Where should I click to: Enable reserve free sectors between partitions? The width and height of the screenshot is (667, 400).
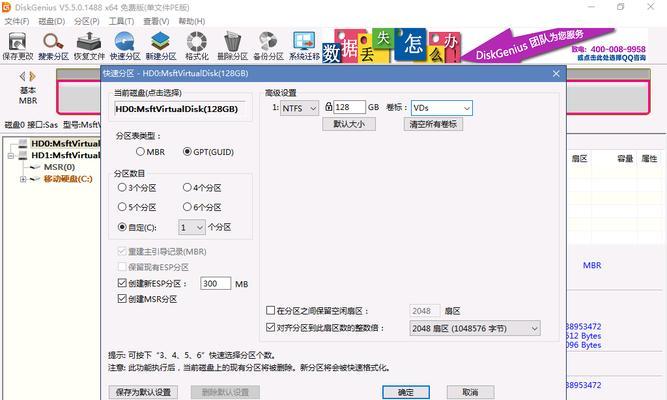click(x=270, y=311)
